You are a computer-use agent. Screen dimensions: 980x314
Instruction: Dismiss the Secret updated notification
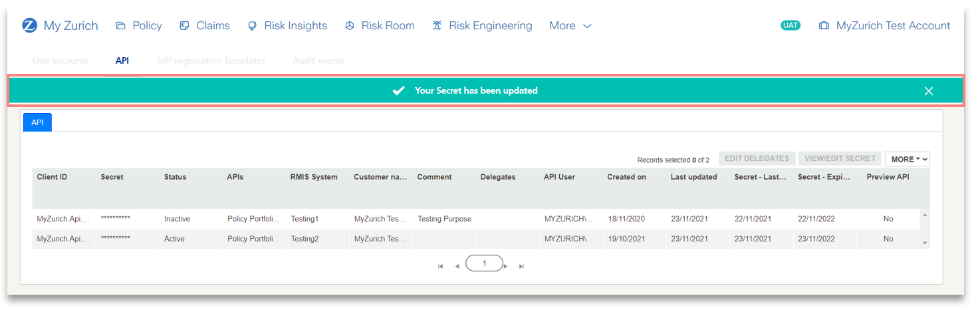[x=929, y=91]
